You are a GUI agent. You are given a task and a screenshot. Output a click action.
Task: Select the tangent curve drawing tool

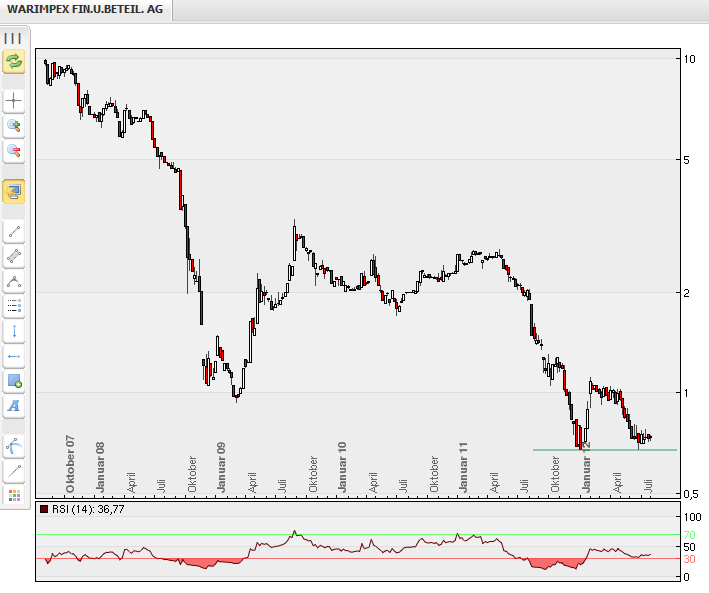[x=14, y=447]
